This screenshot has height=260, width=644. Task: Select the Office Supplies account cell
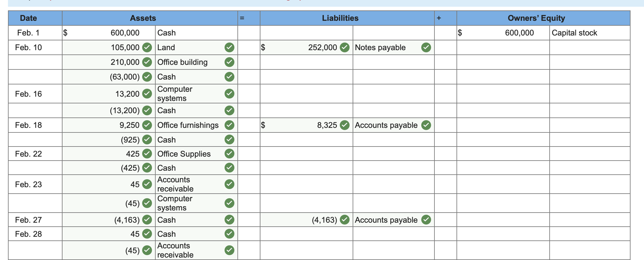point(196,154)
